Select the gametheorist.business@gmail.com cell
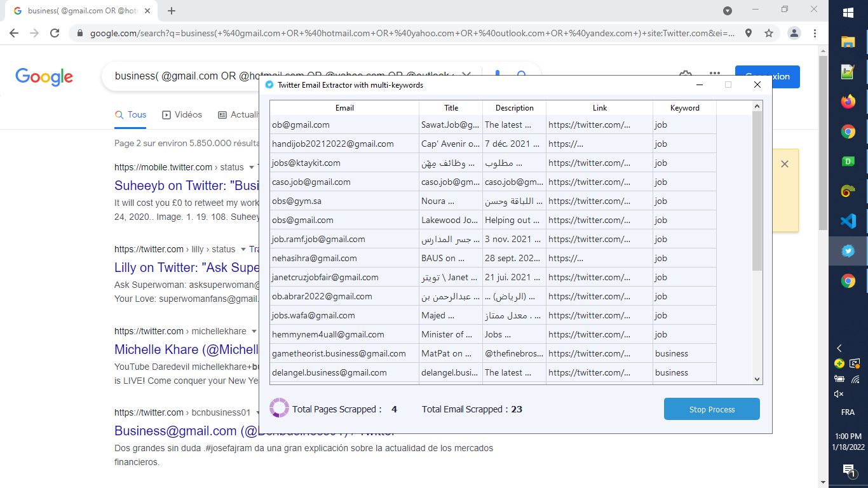Viewport: 868px width, 488px height. click(x=344, y=353)
